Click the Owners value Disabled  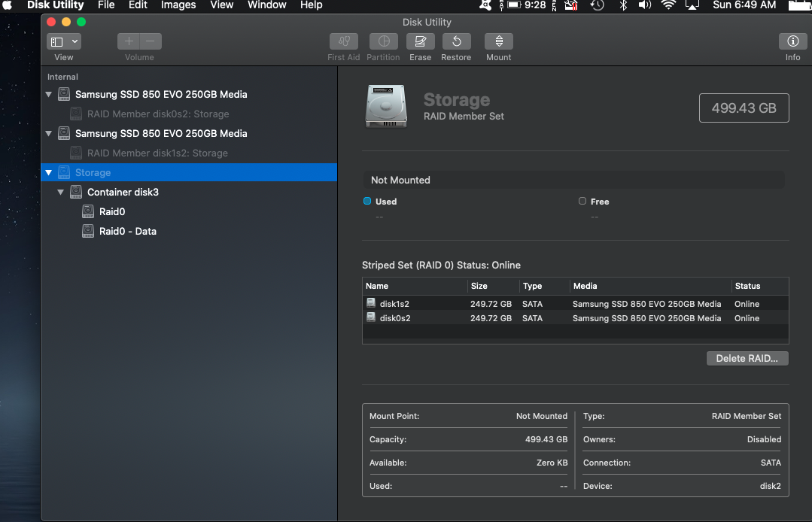[x=764, y=439]
